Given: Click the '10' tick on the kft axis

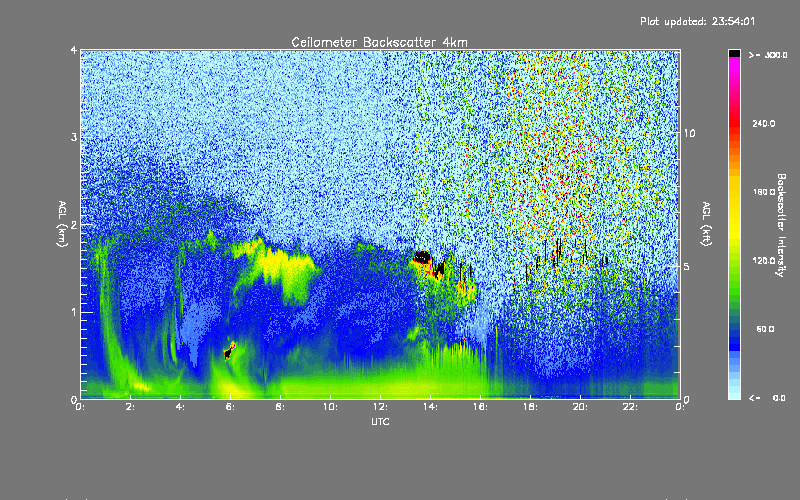Looking at the screenshot, I should click(x=689, y=133).
